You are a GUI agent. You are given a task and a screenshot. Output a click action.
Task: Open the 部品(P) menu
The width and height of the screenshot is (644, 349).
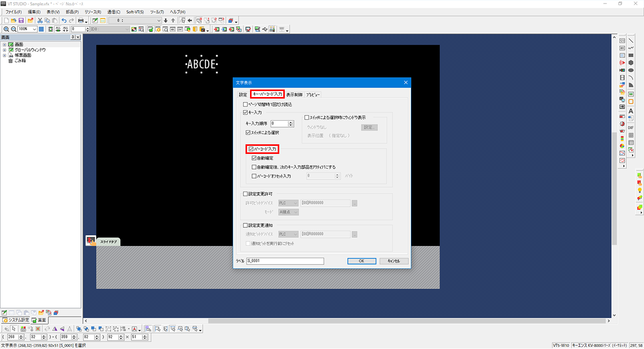(x=72, y=12)
